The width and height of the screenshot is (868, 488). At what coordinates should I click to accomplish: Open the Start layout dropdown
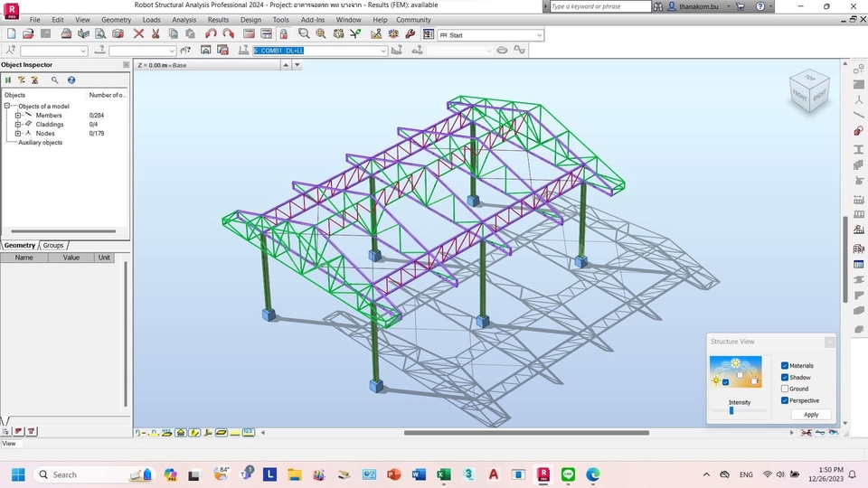click(x=539, y=35)
